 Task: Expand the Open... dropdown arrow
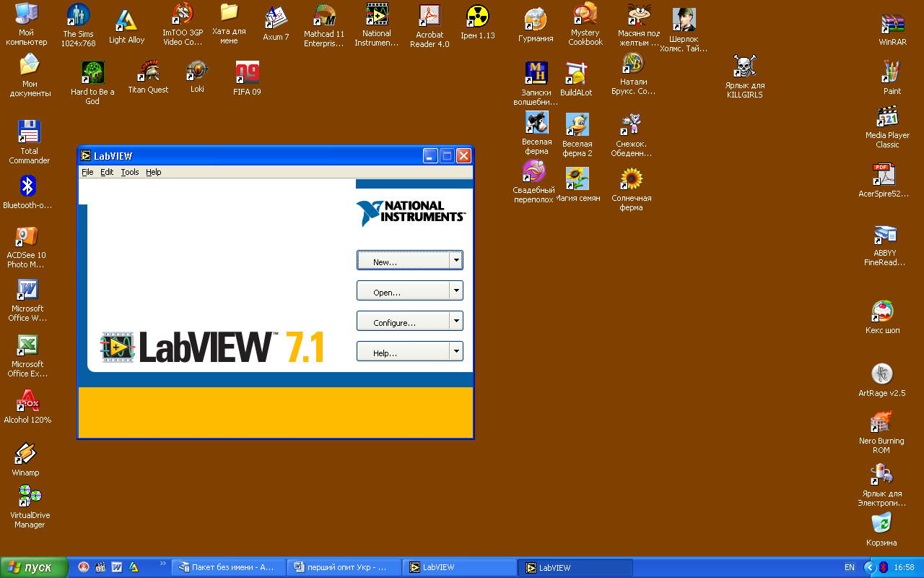456,290
